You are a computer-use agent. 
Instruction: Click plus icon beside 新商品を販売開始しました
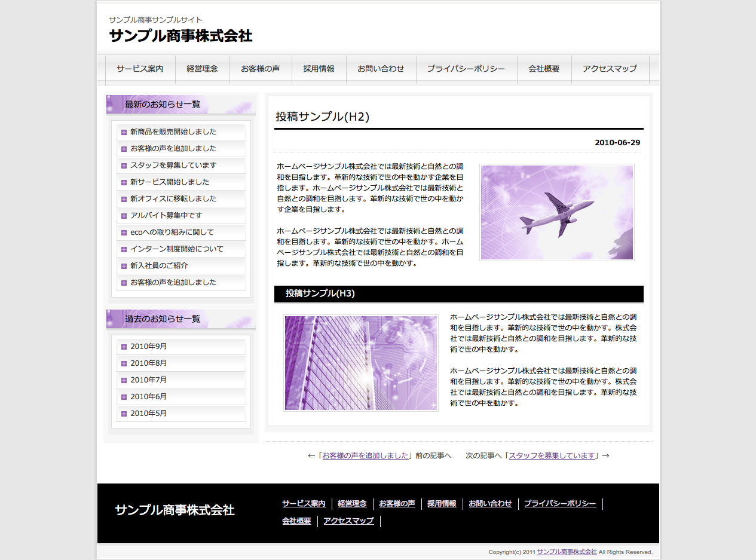124,132
